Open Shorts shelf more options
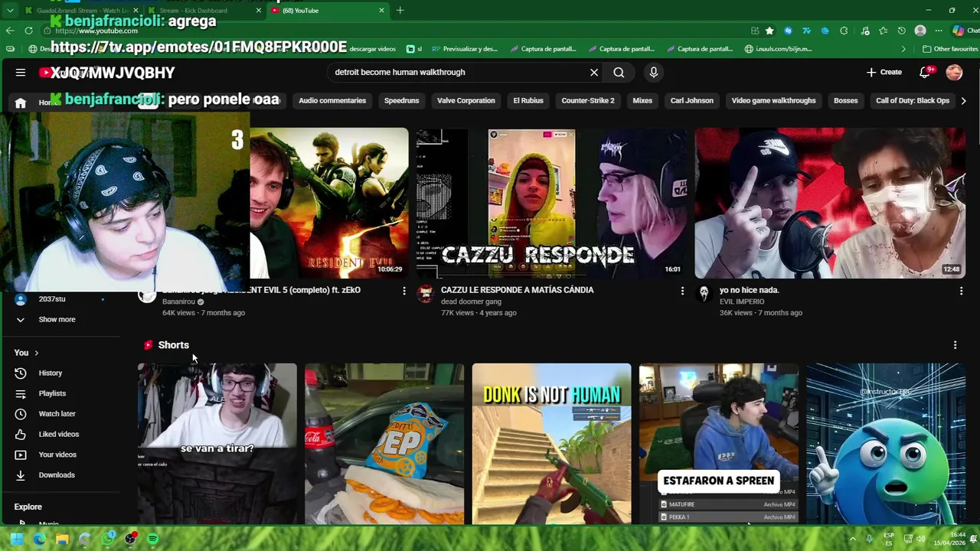Image resolution: width=980 pixels, height=551 pixels. (x=955, y=345)
